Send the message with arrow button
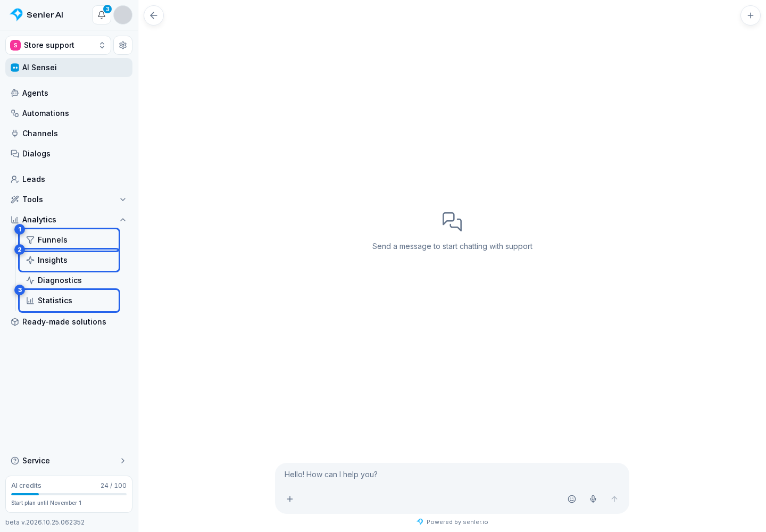Viewport: 766px width, 532px height. (x=614, y=499)
